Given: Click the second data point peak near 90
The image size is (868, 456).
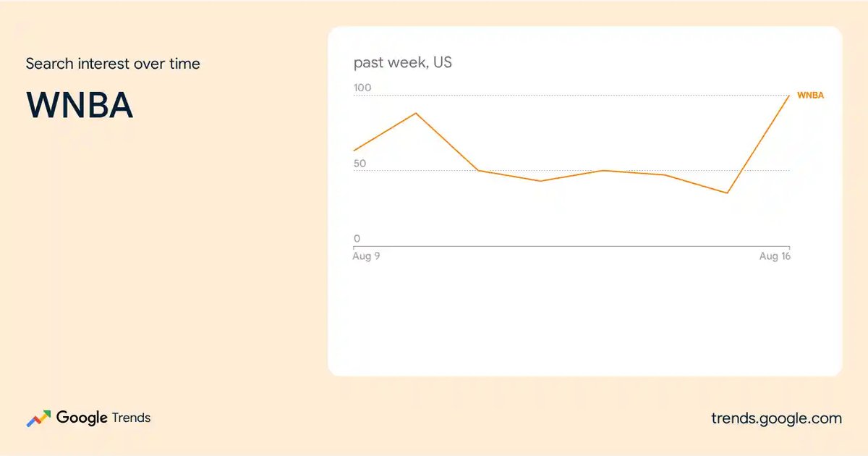Looking at the screenshot, I should [416, 113].
